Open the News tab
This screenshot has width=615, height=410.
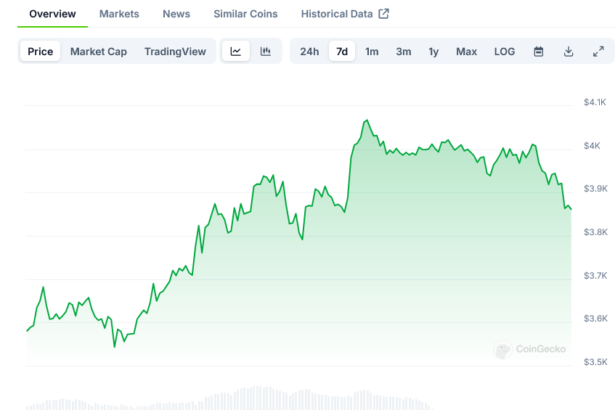coord(176,14)
